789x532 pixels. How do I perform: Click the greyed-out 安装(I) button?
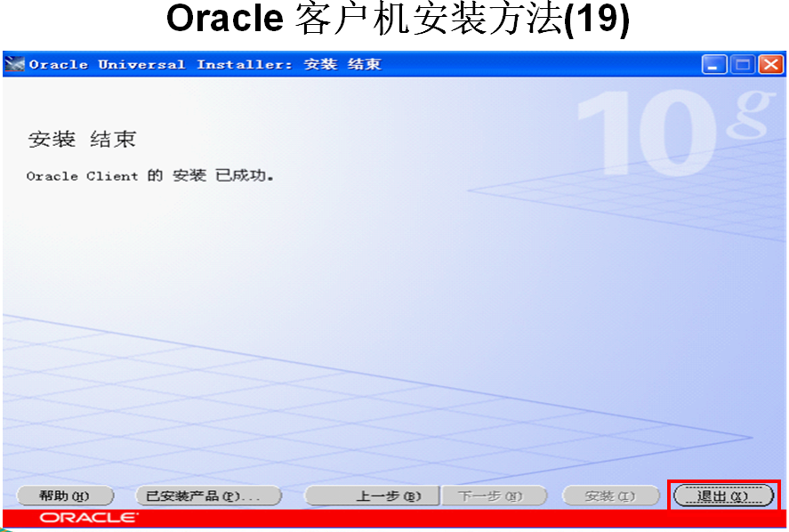pyautogui.click(x=610, y=496)
